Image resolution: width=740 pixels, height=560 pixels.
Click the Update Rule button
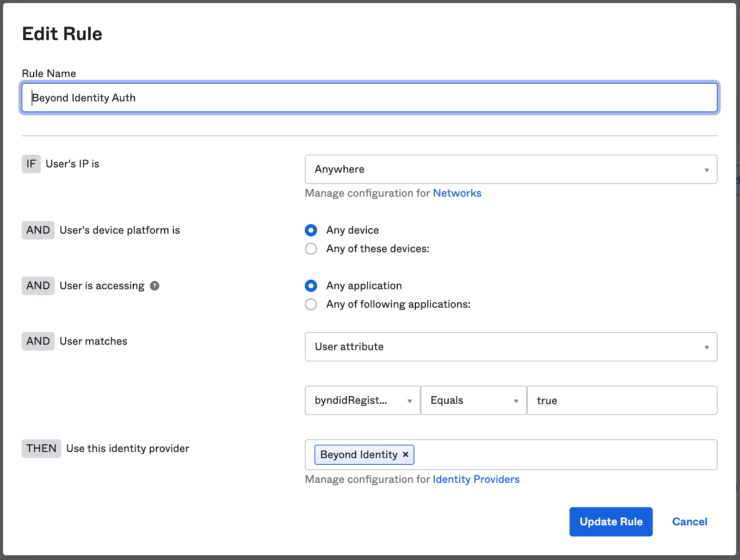coord(610,522)
